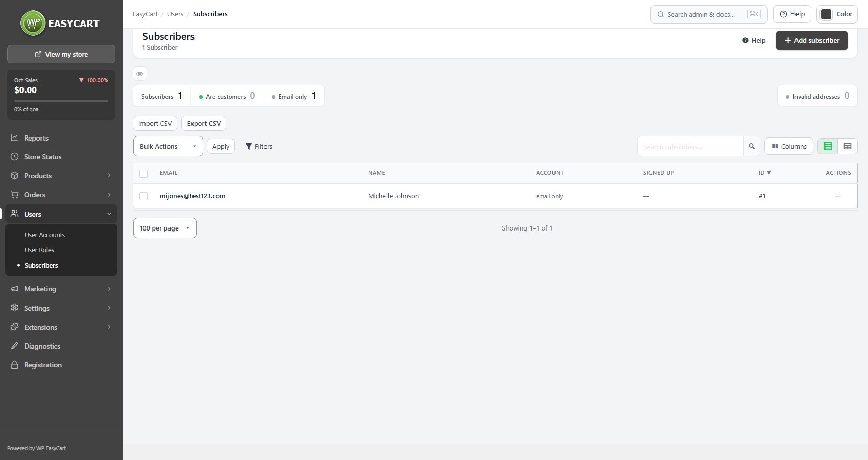The height and width of the screenshot is (460, 868).
Task: Filter by Email only tab
Action: (294, 96)
